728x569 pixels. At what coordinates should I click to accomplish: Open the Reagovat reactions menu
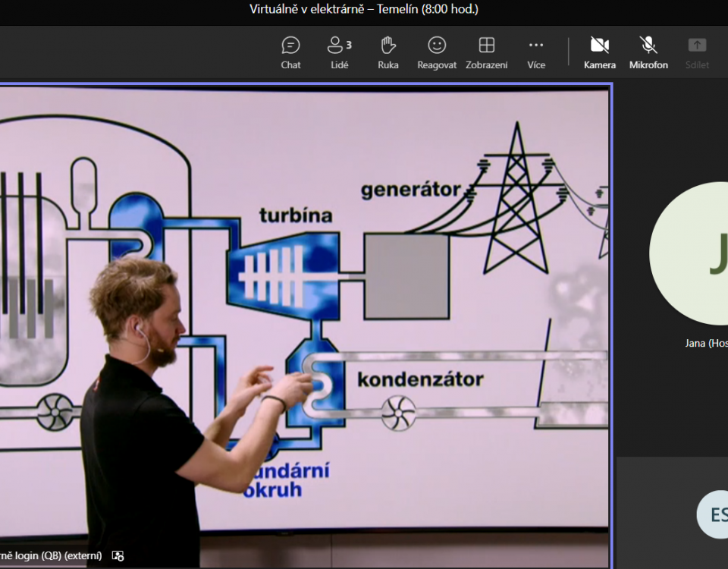click(x=437, y=53)
